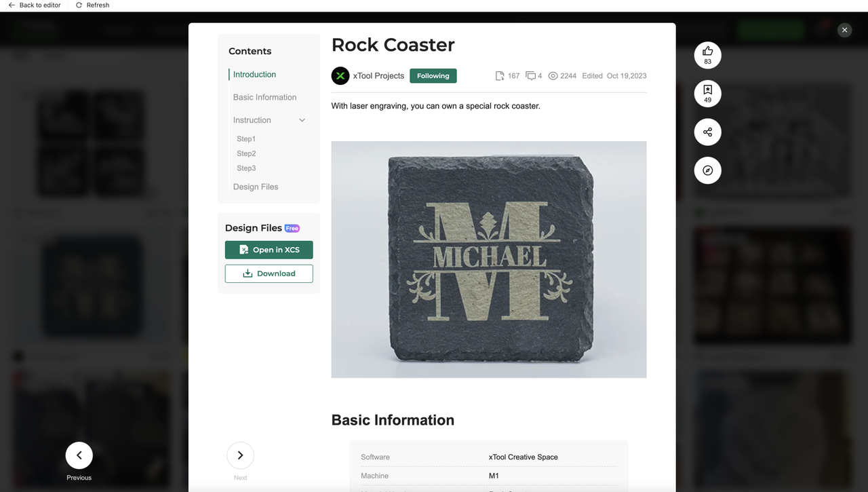This screenshot has width=868, height=492.
Task: Open the xTool Projects avatar logo
Action: [340, 76]
